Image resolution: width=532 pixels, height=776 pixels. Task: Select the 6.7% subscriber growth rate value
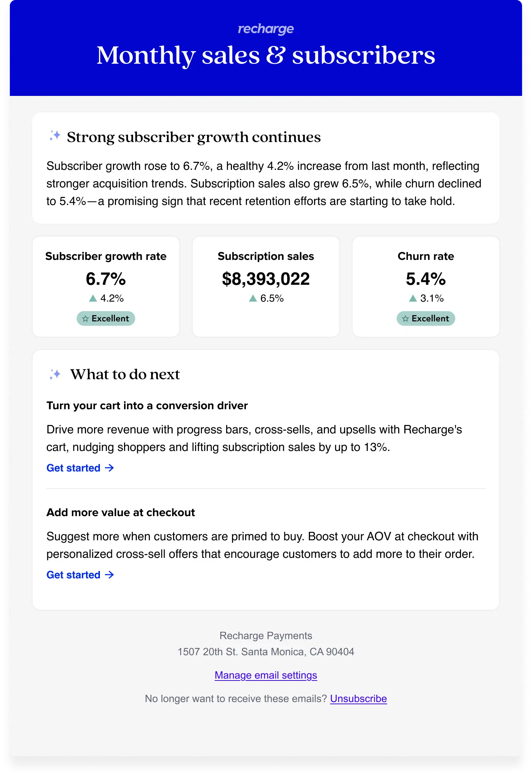click(x=106, y=279)
